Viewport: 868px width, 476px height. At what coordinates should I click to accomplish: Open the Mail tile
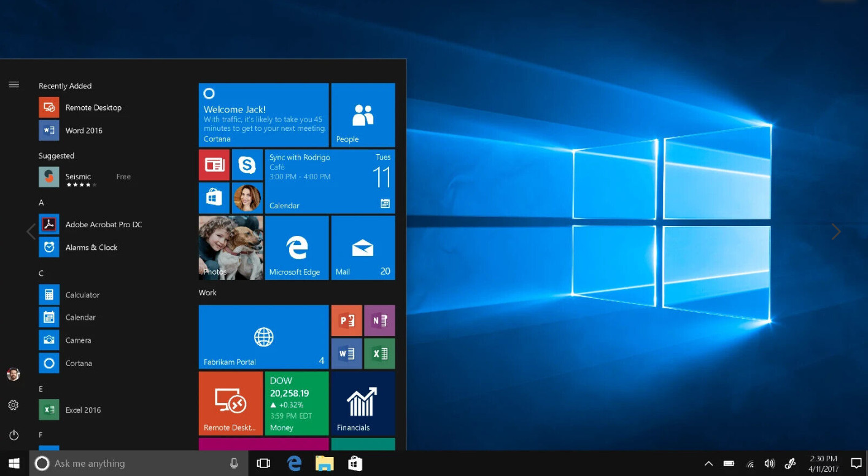(363, 248)
